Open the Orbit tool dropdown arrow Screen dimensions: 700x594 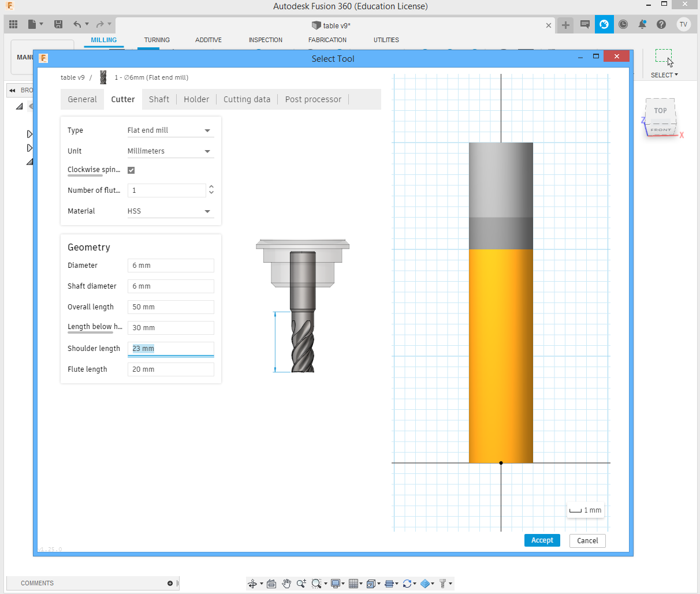(261, 584)
